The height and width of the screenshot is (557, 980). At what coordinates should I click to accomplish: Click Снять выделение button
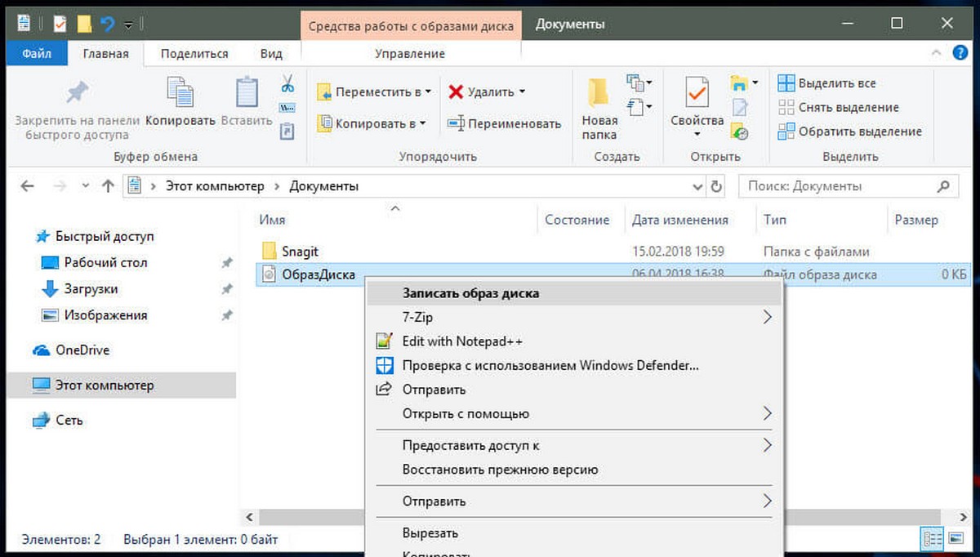click(x=838, y=107)
